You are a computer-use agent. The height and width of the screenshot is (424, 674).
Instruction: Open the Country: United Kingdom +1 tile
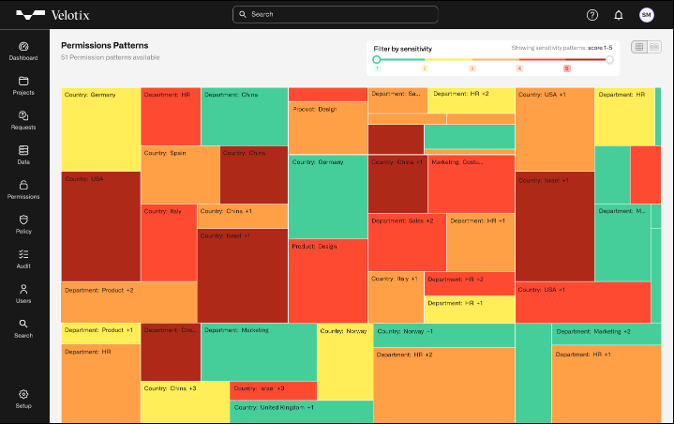[x=302, y=412]
